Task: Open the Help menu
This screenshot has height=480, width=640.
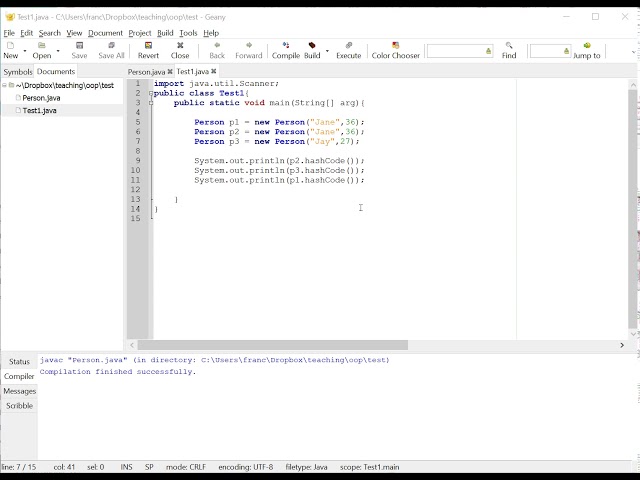Action: click(211, 33)
